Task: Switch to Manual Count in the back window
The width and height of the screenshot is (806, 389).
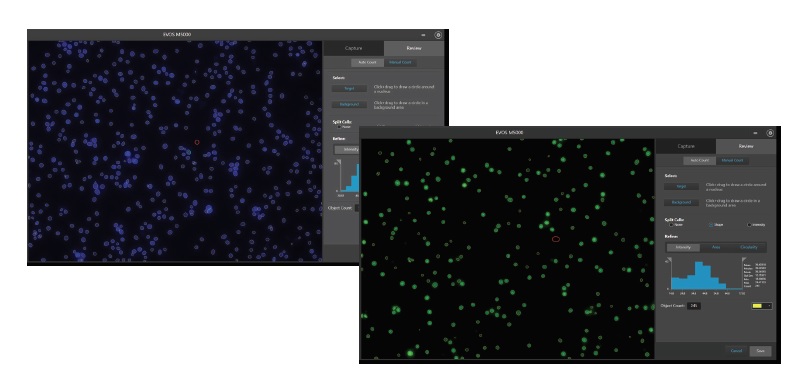Action: [400, 63]
